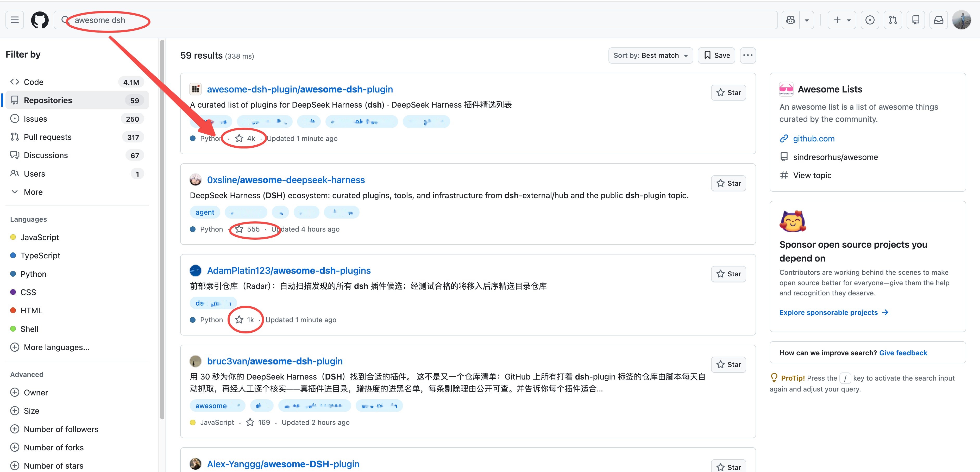The height and width of the screenshot is (472, 980).
Task: Filter results by Users
Action: (x=77, y=173)
